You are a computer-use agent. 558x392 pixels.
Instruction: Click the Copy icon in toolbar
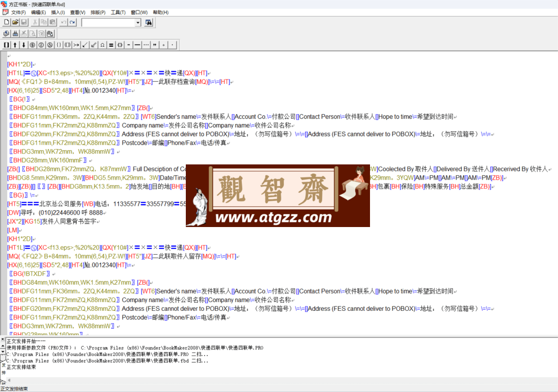point(44,22)
